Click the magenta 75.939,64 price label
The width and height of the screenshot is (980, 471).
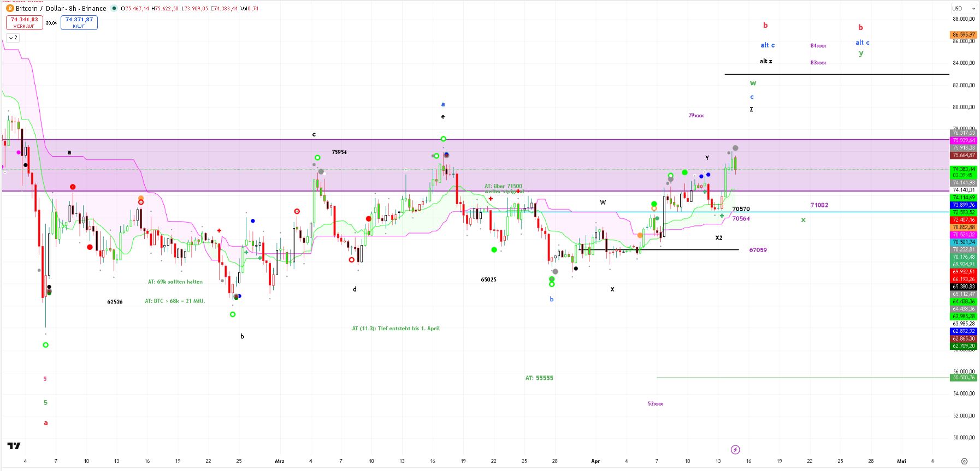coord(964,140)
